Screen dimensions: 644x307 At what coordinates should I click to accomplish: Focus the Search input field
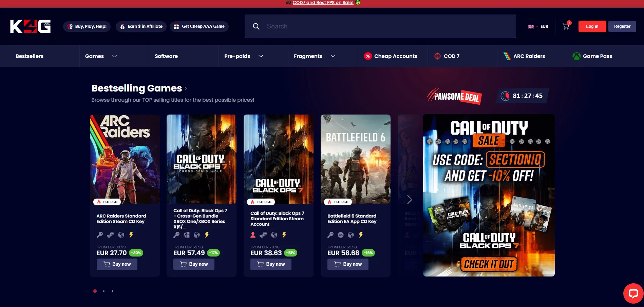pos(380,26)
